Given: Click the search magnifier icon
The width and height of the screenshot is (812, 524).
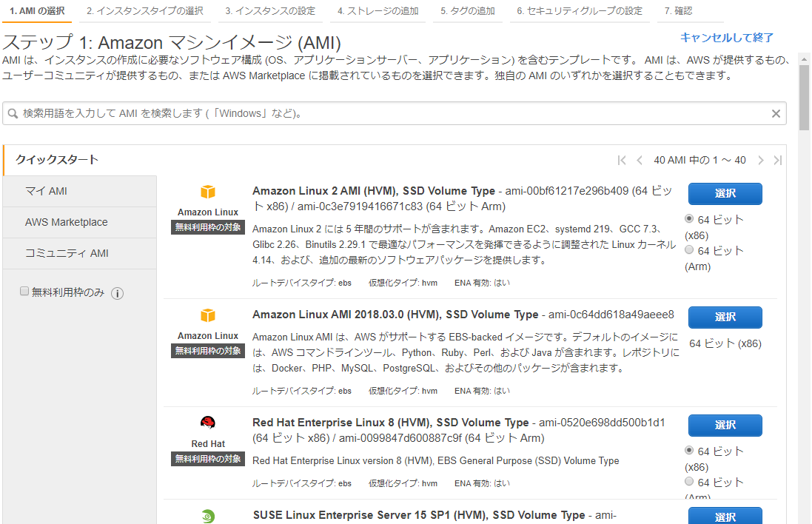Looking at the screenshot, I should pos(13,113).
